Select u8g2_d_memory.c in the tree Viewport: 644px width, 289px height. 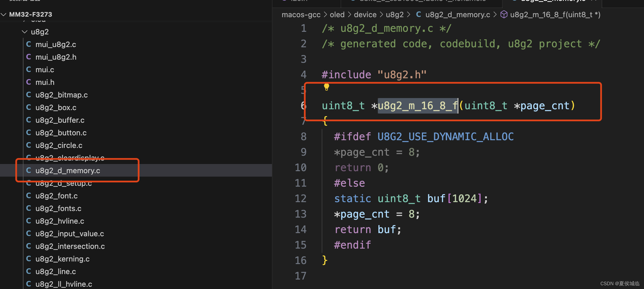point(68,171)
